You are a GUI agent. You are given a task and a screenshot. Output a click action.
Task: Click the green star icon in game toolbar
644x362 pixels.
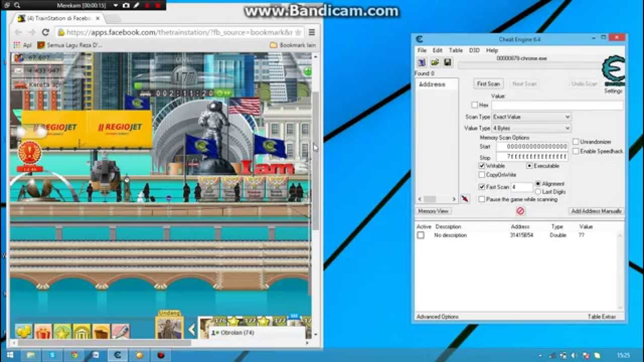[62, 331]
